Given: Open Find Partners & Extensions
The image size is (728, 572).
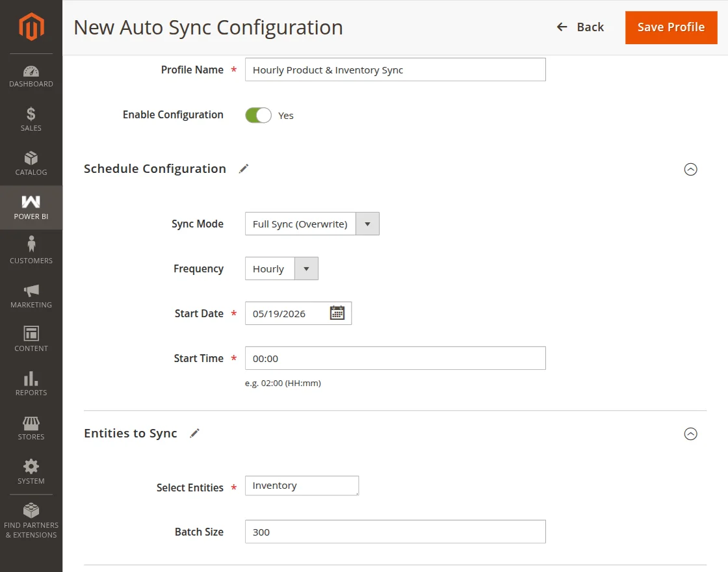Looking at the screenshot, I should 31,521.
